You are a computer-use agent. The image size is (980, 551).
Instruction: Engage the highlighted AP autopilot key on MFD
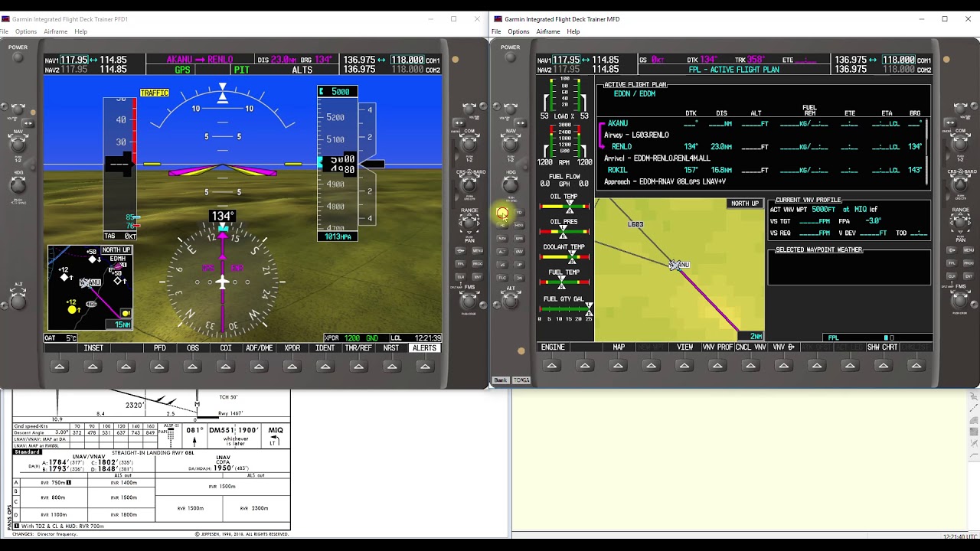click(x=502, y=212)
